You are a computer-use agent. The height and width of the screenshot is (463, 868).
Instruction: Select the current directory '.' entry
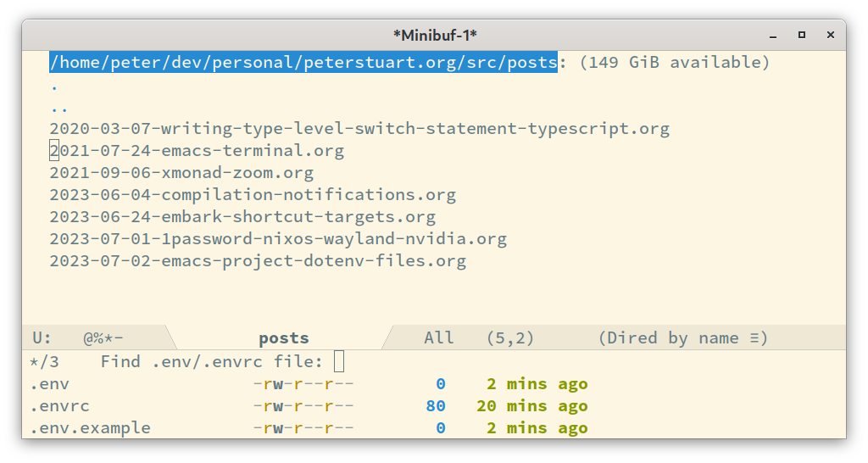[54, 87]
